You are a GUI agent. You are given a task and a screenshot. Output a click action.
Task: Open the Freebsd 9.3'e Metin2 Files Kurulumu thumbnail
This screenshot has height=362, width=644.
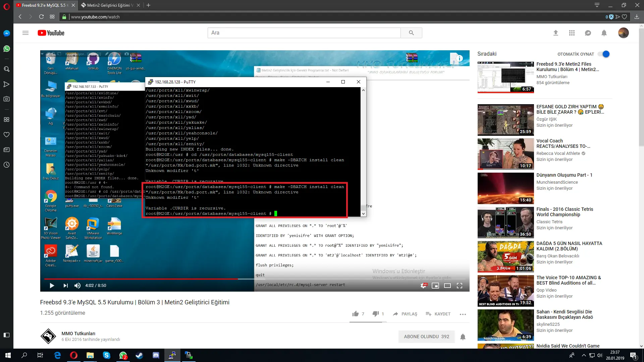(x=505, y=77)
